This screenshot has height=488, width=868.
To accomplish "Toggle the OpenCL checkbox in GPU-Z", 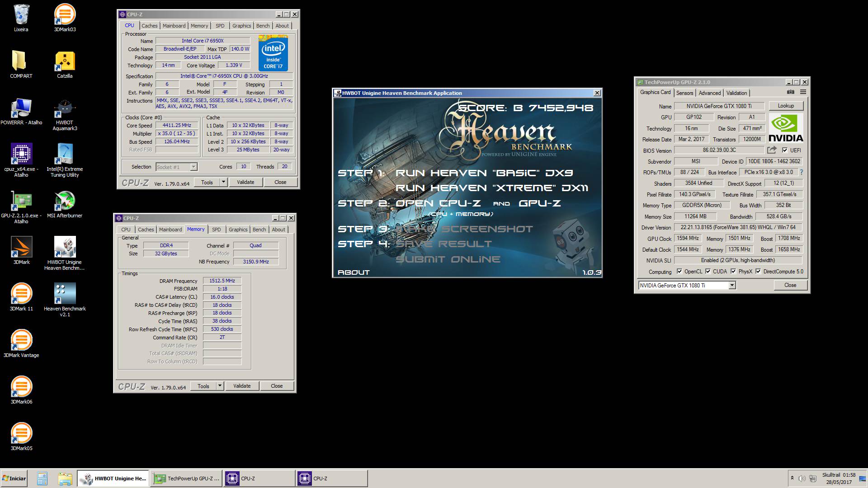I will coord(679,272).
